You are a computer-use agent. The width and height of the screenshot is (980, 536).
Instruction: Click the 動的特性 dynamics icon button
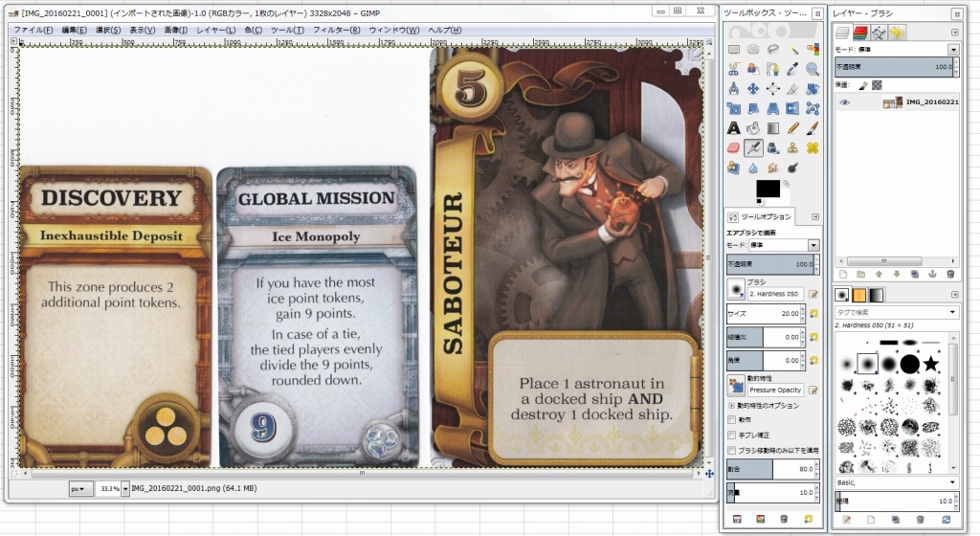(x=736, y=386)
